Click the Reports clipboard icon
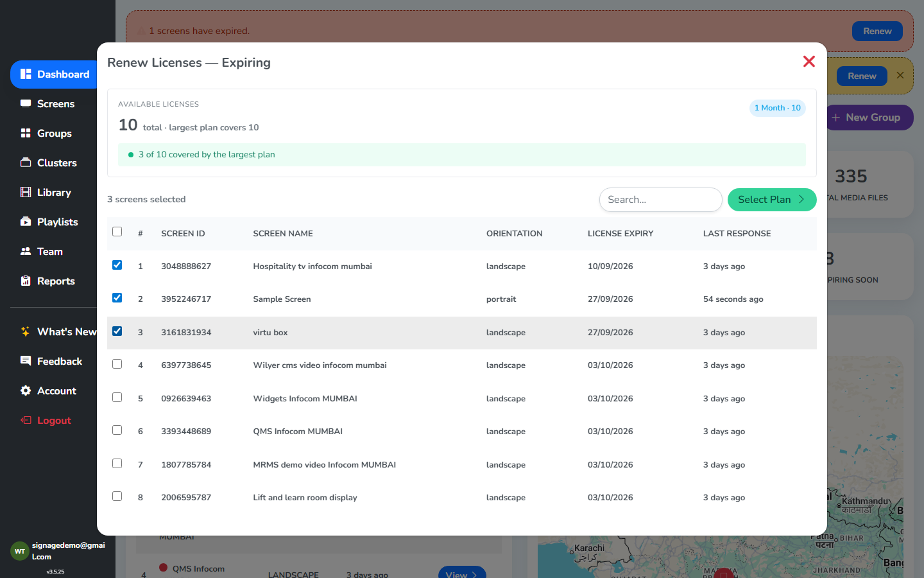This screenshot has height=578, width=924. point(26,281)
